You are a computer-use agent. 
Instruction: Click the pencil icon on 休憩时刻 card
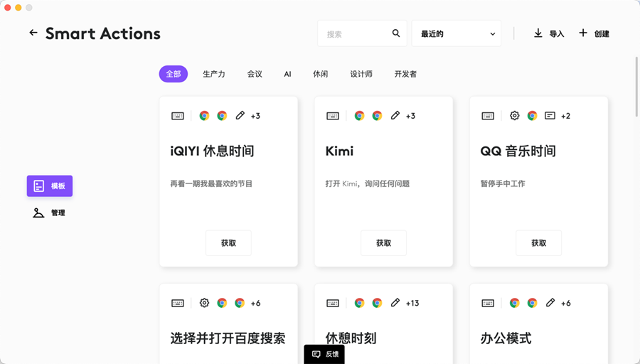pos(395,303)
